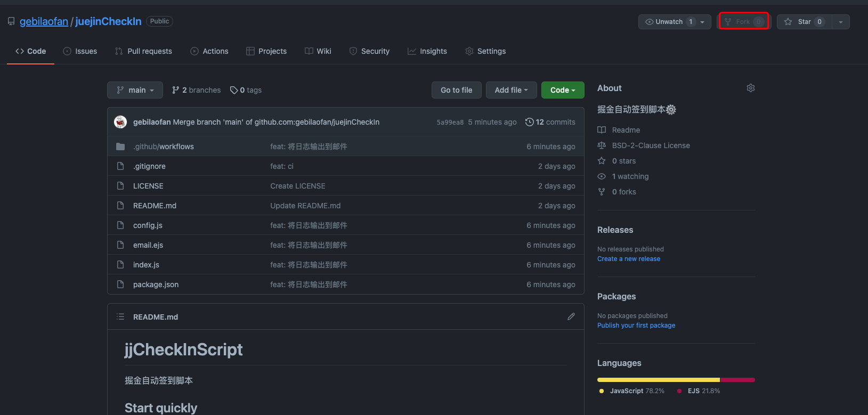
Task: Expand the Star lists dropdown arrow
Action: pos(841,22)
